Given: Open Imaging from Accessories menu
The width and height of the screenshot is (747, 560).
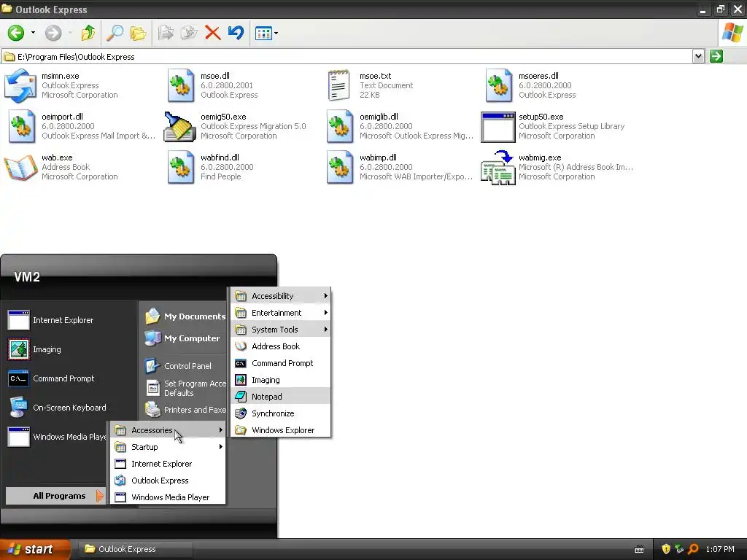Looking at the screenshot, I should pos(281,380).
